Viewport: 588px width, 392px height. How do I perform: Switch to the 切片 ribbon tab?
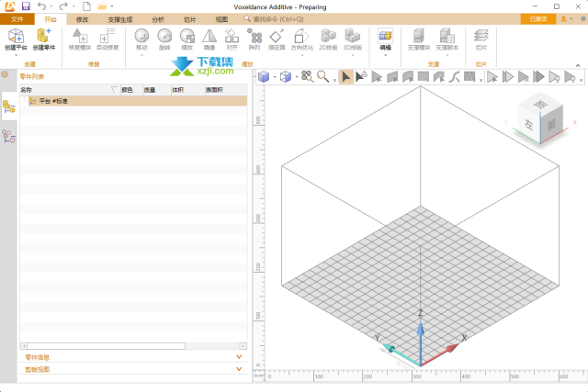[190, 19]
